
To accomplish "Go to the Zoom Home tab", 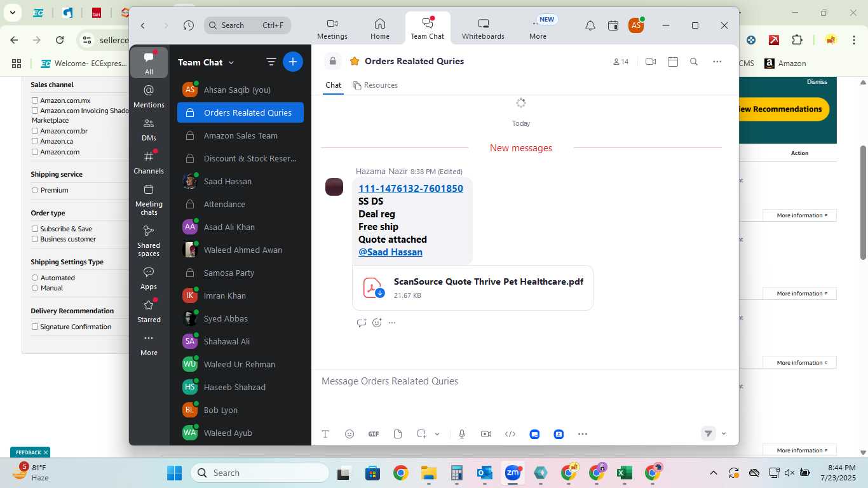I will 380,29.
